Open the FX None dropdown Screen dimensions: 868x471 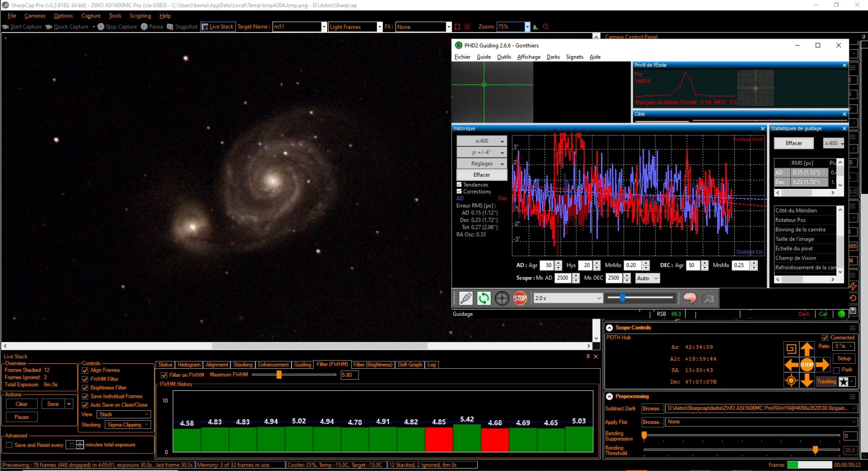tap(449, 27)
